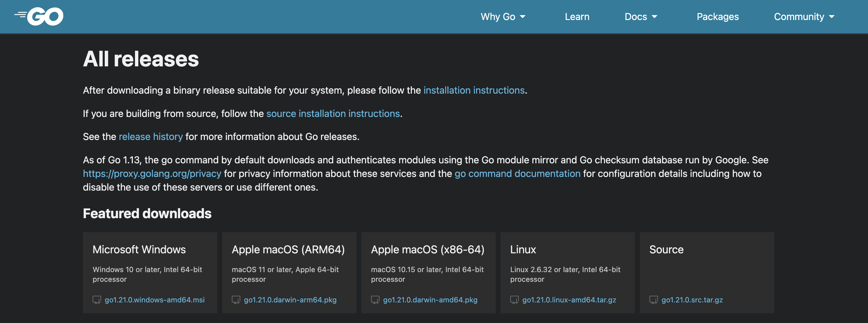
Task: Click download icon beside go1.21.0.darwin-amd64.pkg
Action: click(375, 300)
